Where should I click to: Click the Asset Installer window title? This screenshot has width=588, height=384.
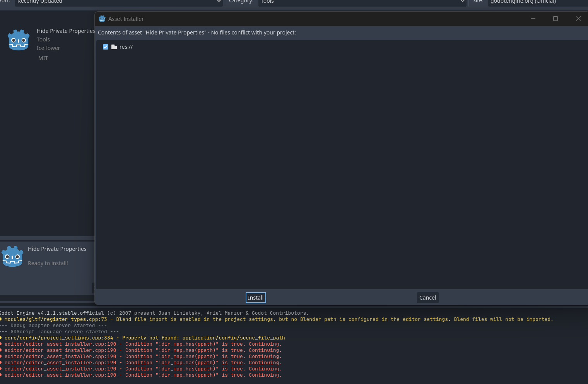(126, 19)
